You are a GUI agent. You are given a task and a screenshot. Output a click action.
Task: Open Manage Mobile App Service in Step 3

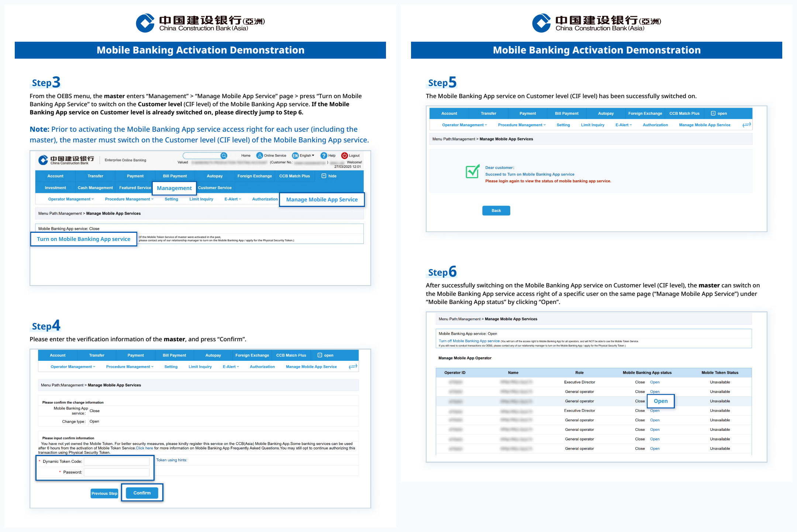[x=322, y=200]
